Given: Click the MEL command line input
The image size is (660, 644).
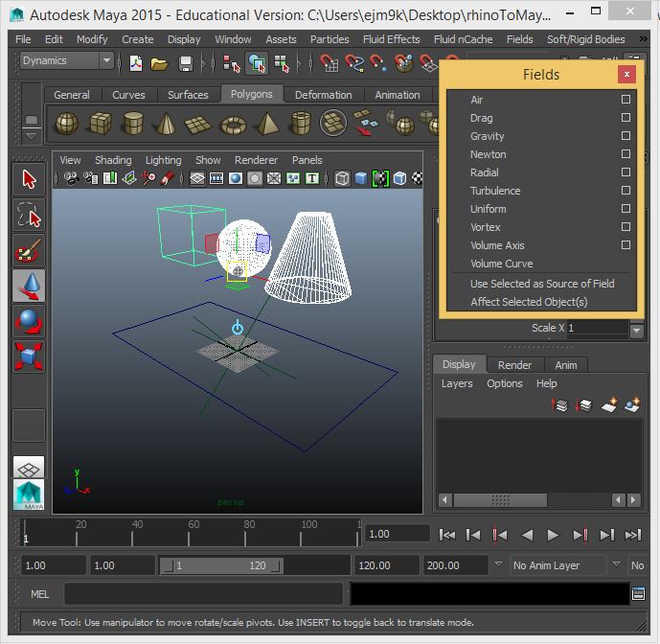Looking at the screenshot, I should pyautogui.click(x=203, y=594).
